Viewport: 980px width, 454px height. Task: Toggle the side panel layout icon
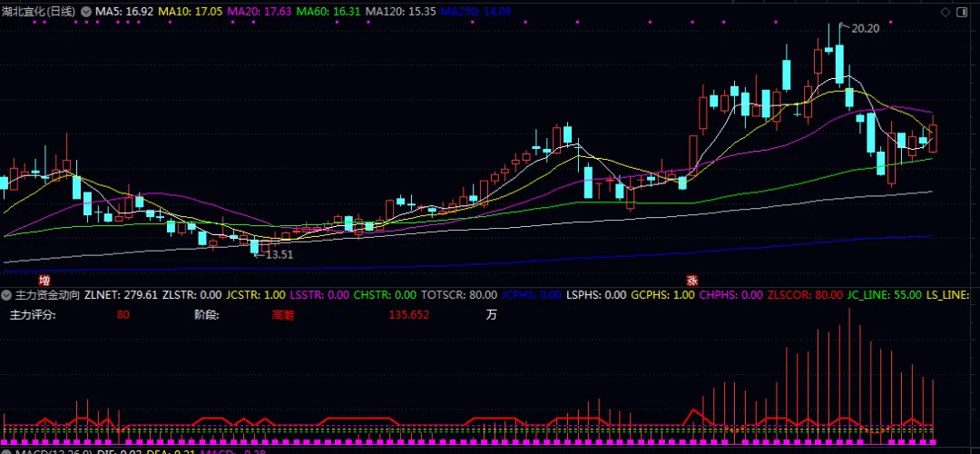961,12
